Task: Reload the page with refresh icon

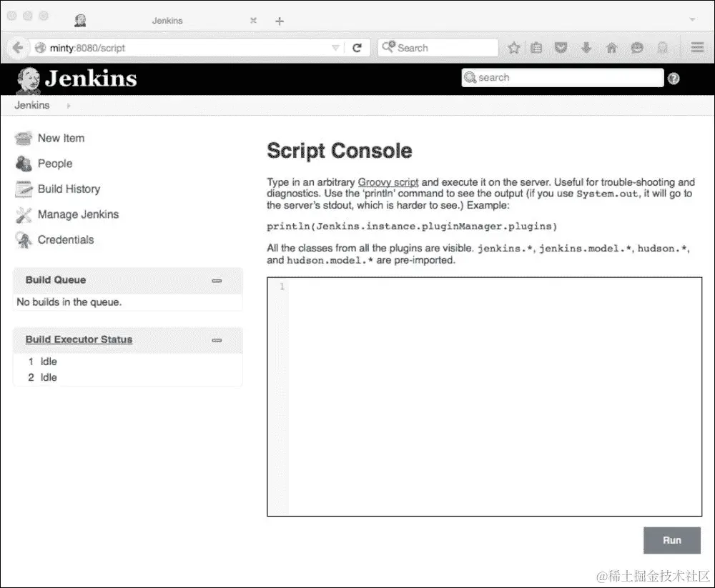Action: [x=357, y=48]
